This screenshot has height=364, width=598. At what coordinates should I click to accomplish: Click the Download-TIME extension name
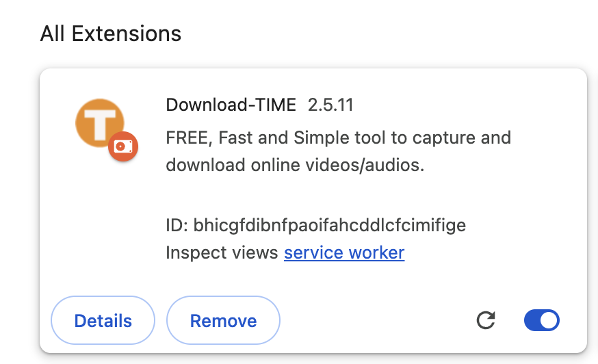point(231,105)
